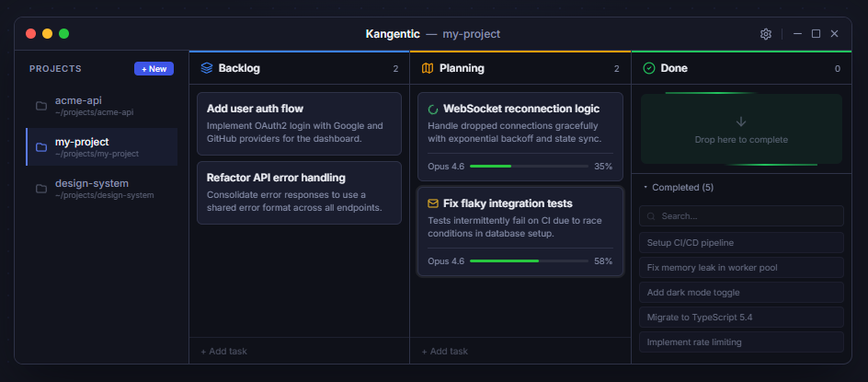
Task: Open Fix flaky integration tests card title
Action: point(508,203)
